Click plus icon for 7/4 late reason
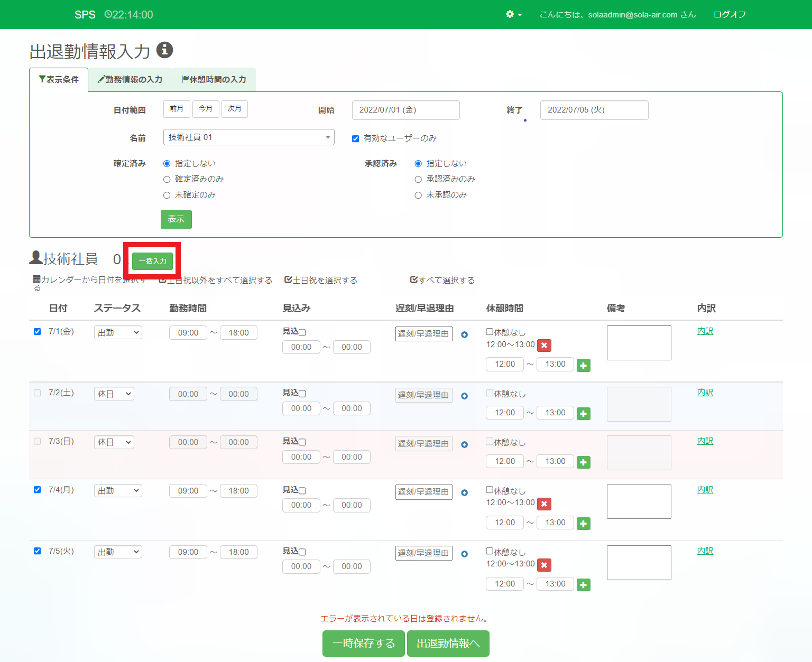 (464, 492)
